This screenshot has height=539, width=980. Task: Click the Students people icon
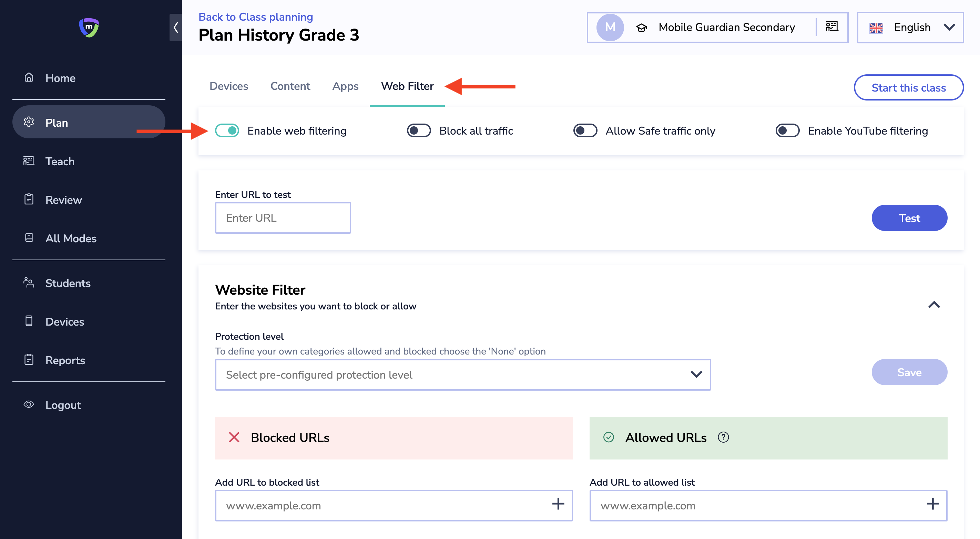pyautogui.click(x=29, y=283)
